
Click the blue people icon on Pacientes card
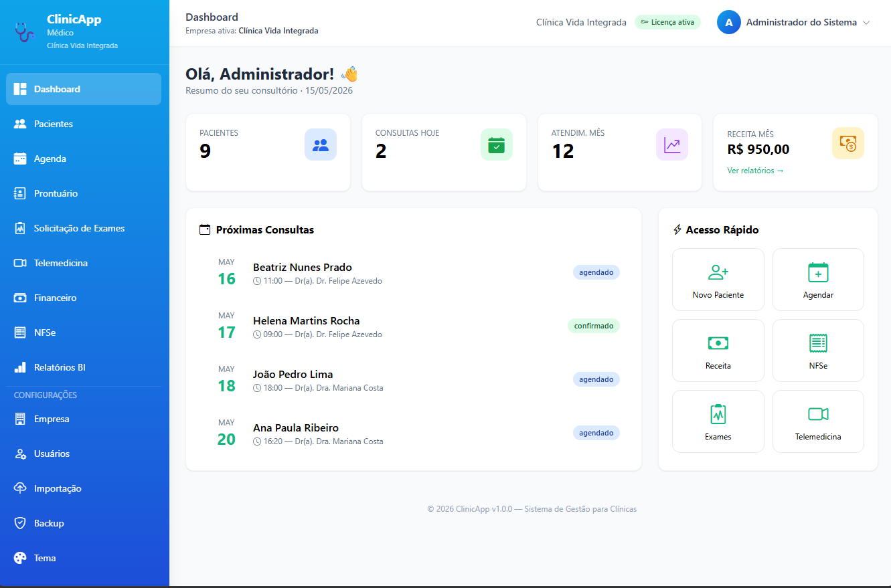click(x=321, y=144)
